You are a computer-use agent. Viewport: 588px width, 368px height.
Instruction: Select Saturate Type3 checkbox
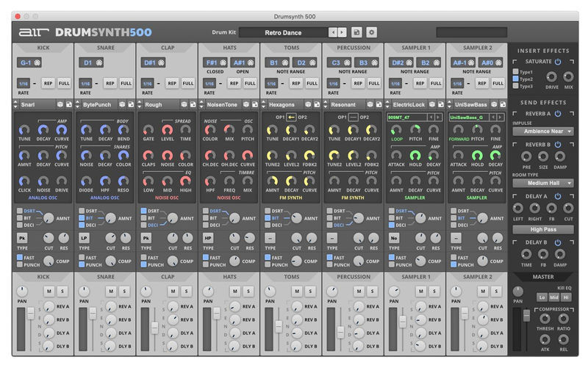point(516,86)
